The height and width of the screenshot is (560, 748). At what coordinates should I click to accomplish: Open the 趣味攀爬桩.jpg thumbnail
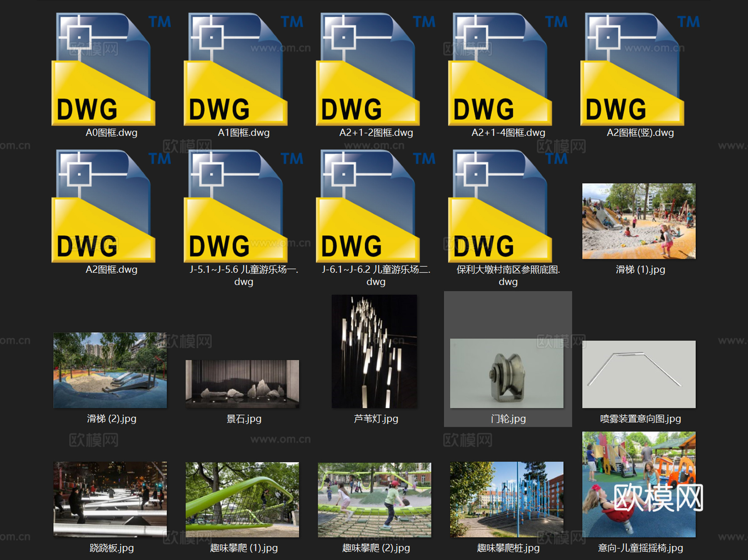tap(507, 499)
